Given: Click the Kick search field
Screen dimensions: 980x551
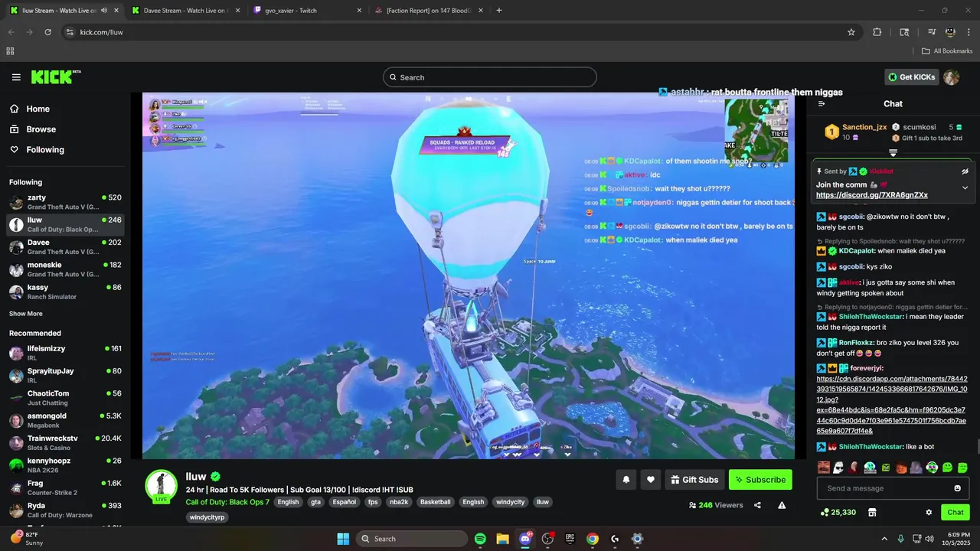Looking at the screenshot, I should [490, 77].
